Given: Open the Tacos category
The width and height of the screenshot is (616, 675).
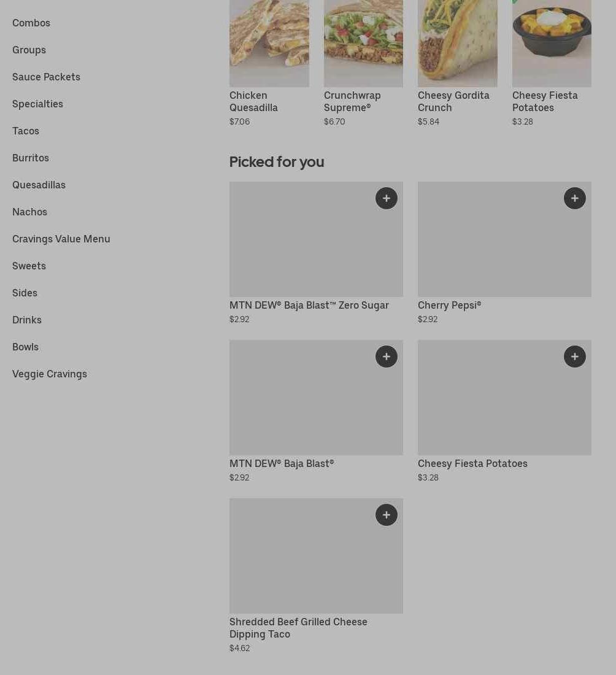Looking at the screenshot, I should (26, 131).
